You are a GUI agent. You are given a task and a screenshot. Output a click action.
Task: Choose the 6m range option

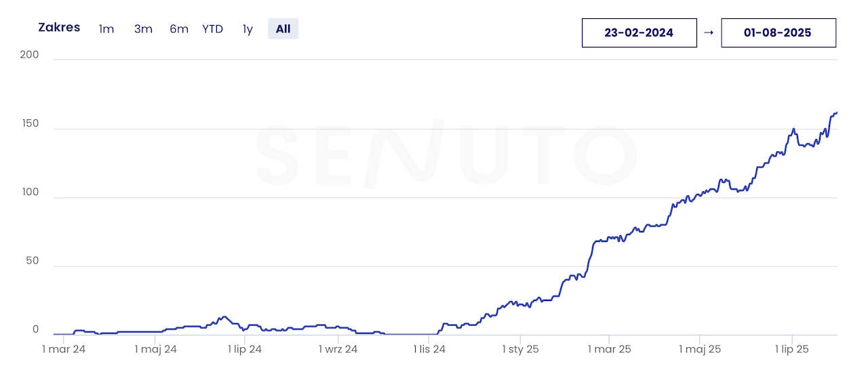(179, 29)
